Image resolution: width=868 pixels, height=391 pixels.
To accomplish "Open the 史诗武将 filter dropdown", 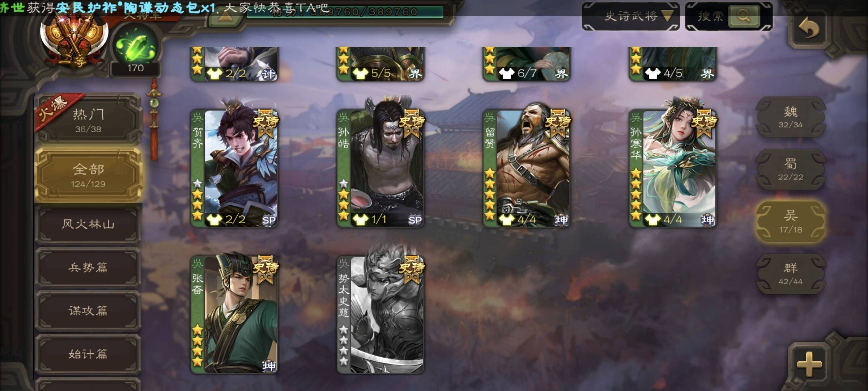I will pos(631,16).
